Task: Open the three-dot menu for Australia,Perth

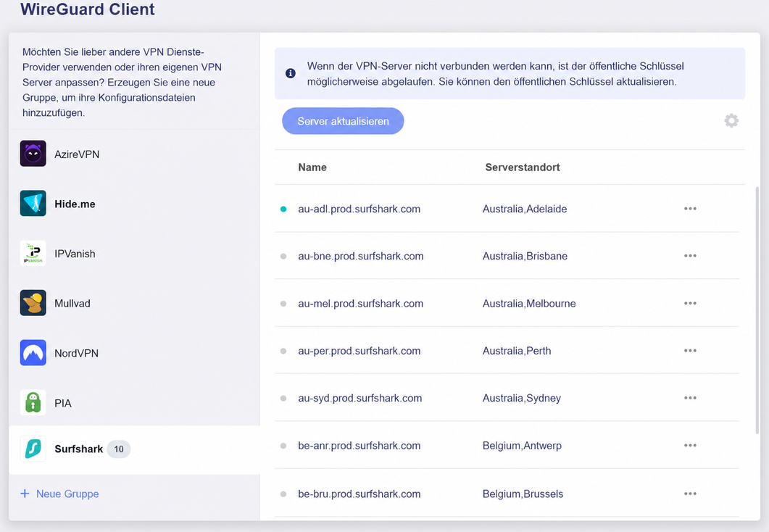Action: 690,351
